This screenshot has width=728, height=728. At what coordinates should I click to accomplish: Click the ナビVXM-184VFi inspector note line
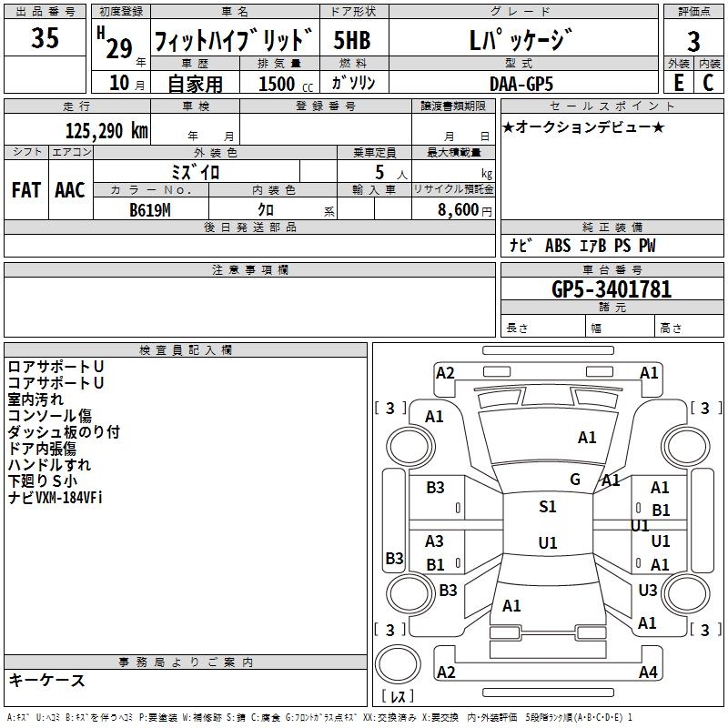(x=56, y=498)
